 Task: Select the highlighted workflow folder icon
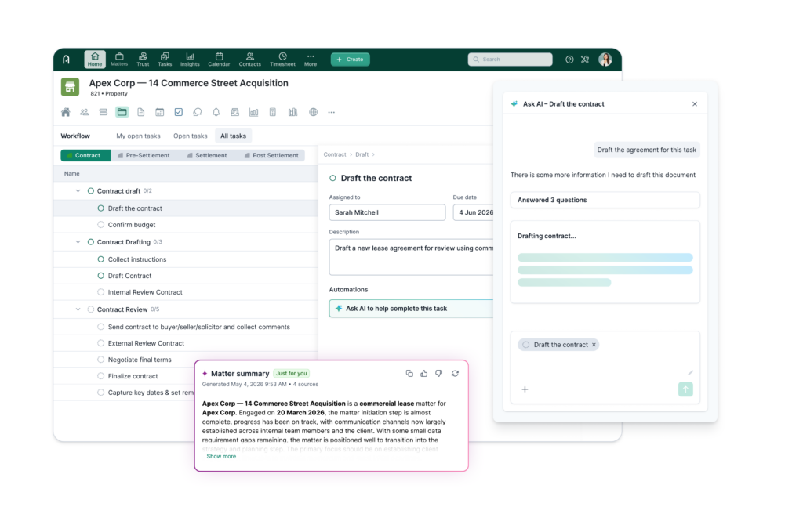(122, 112)
